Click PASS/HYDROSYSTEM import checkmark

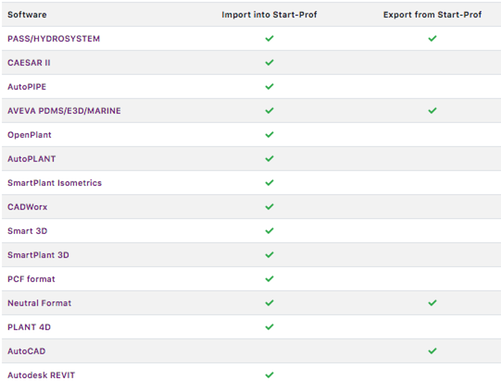coord(269,38)
